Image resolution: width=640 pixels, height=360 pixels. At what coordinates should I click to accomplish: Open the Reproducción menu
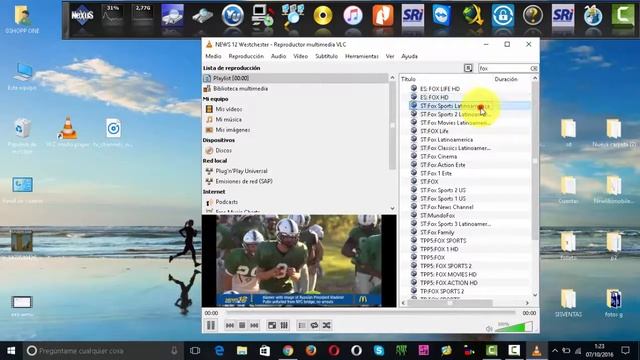pyautogui.click(x=246, y=56)
